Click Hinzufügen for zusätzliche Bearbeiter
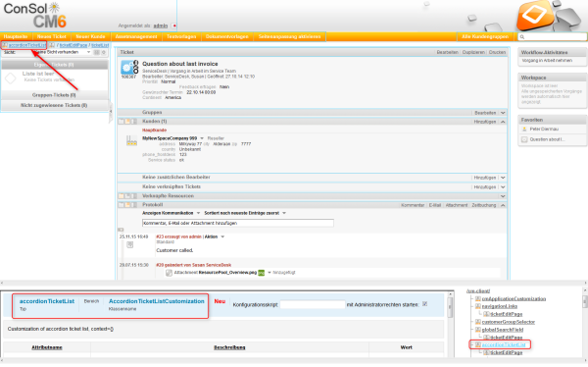The image size is (588, 367). [x=485, y=178]
